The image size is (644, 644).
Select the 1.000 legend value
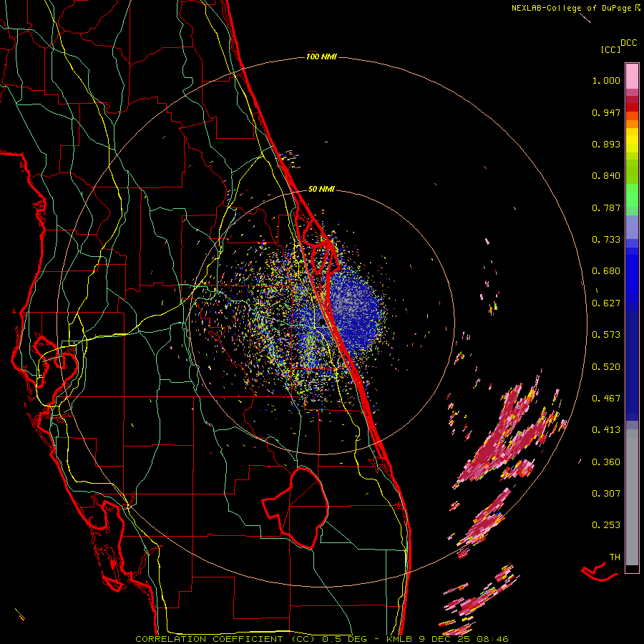point(606,80)
